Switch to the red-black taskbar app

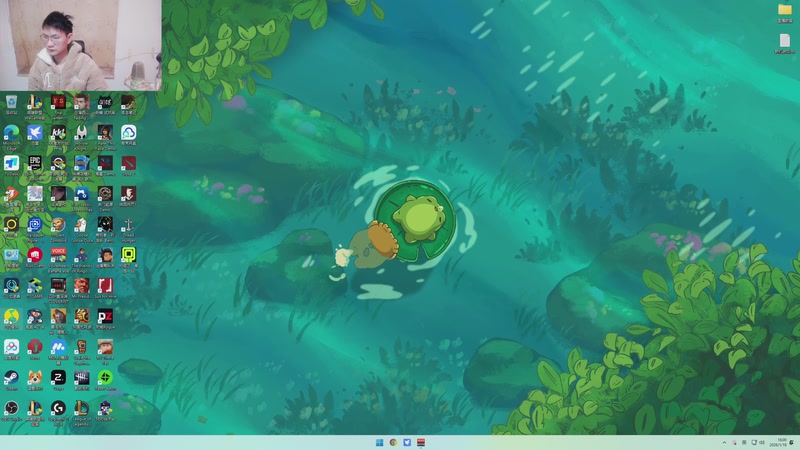coord(421,442)
